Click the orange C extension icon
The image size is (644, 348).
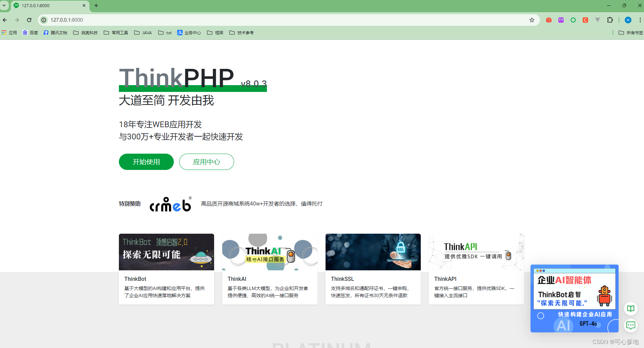(x=585, y=20)
